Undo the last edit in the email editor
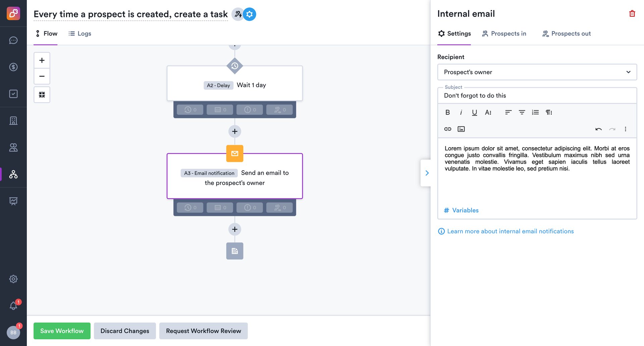 [598, 129]
